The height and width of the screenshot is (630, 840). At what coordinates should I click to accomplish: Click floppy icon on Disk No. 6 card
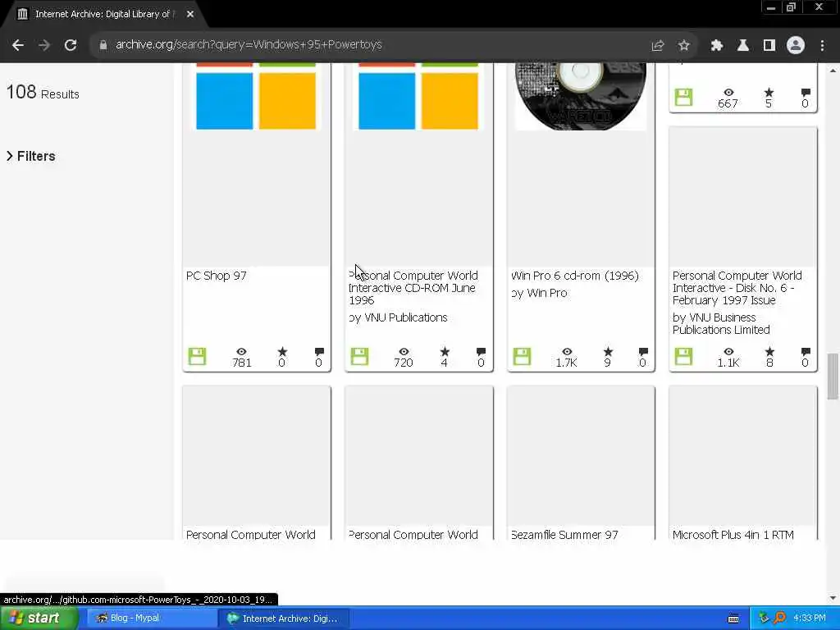[x=683, y=356]
